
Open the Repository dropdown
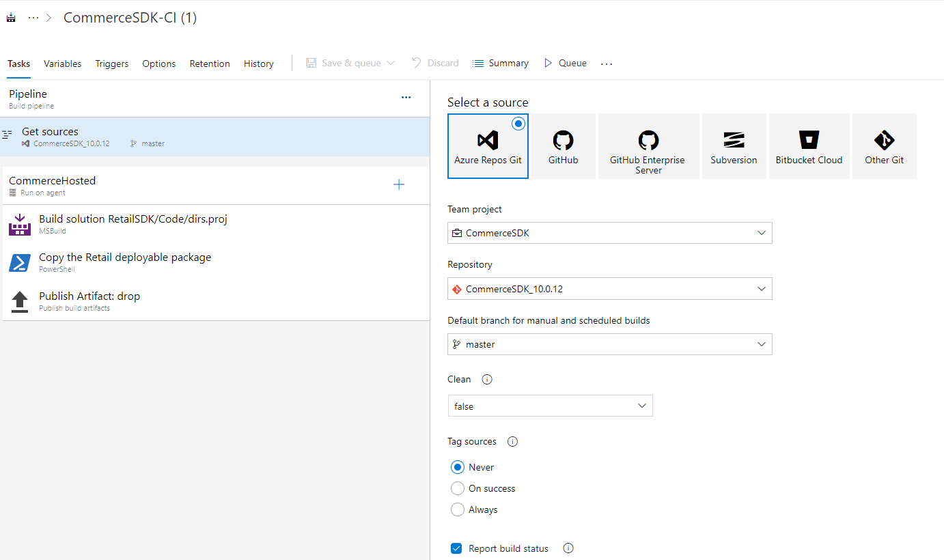[610, 289]
